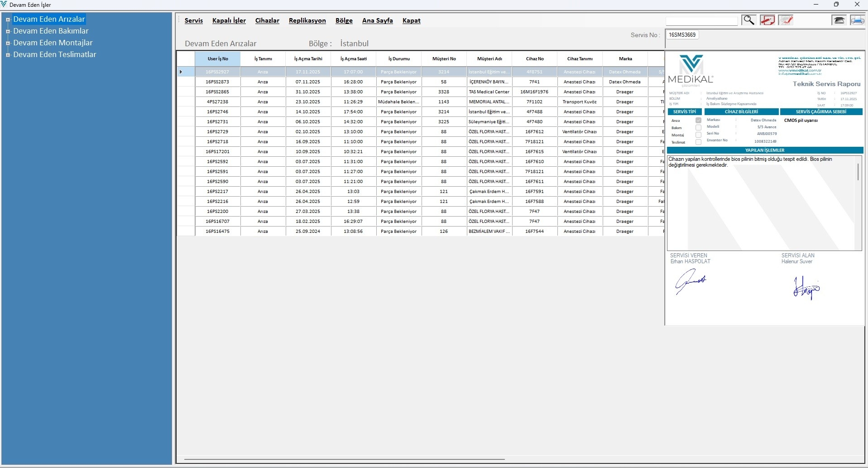Click the search text field in toolbar
The height and width of the screenshot is (468, 868).
[x=701, y=21]
